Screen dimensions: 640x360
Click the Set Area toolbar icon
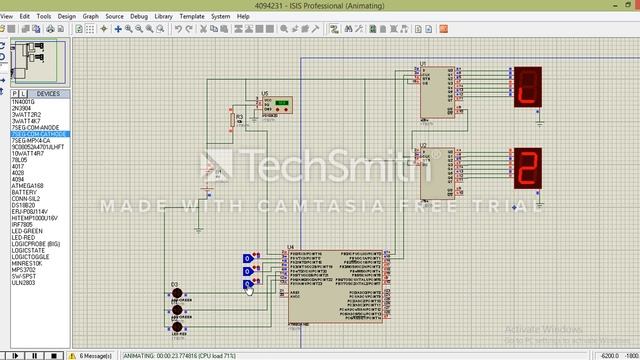61,29
